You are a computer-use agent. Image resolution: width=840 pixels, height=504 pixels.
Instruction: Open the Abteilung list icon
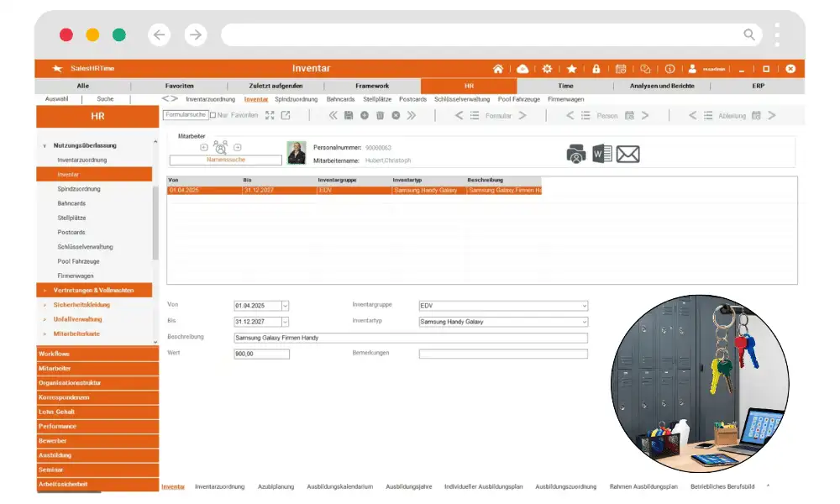(x=708, y=115)
